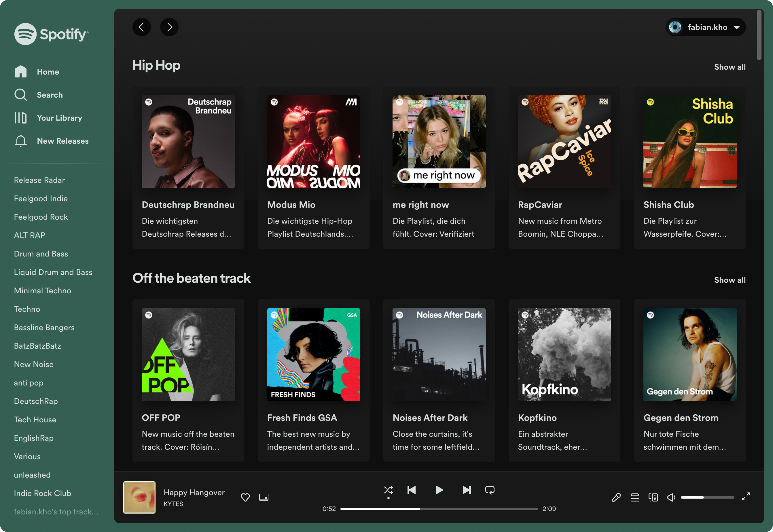Open the Search tab
773x532 pixels.
50,94
